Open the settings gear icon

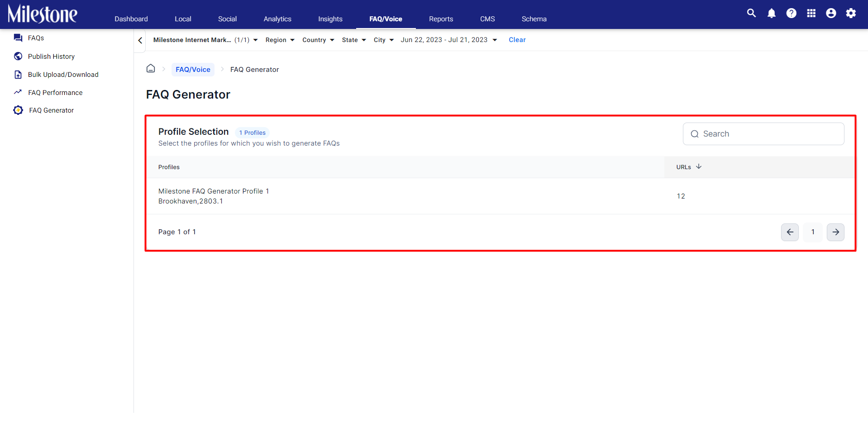[851, 13]
